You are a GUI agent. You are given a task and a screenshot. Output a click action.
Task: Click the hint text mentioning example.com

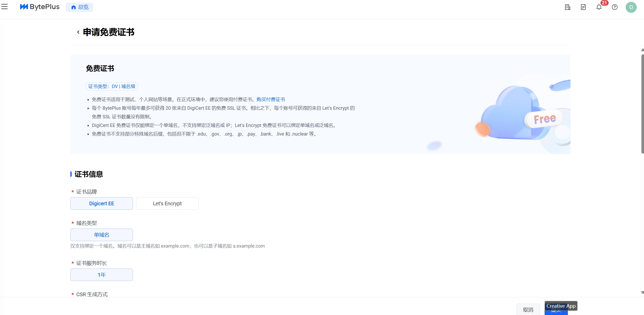(x=167, y=246)
